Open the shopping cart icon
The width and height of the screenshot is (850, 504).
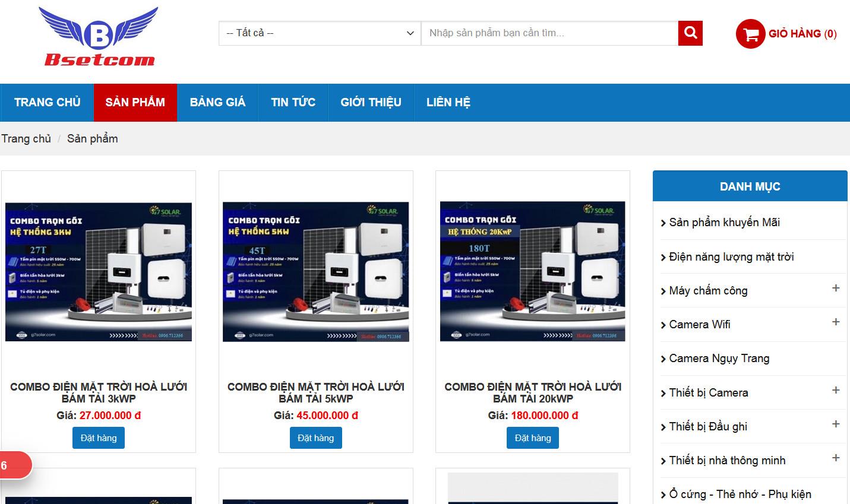[x=750, y=34]
